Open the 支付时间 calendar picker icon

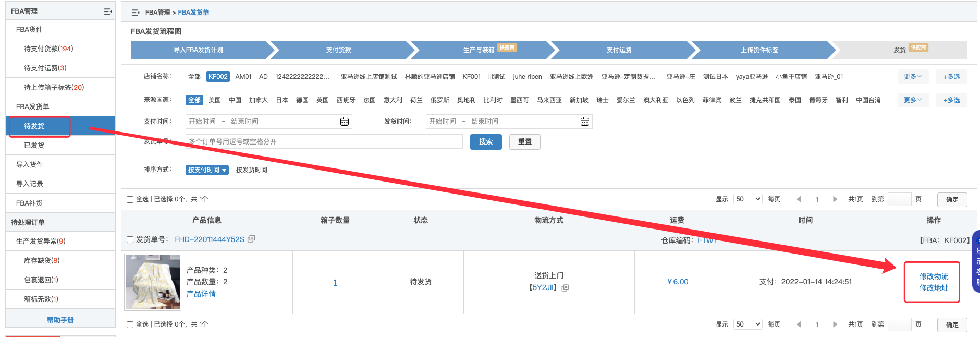pos(344,122)
